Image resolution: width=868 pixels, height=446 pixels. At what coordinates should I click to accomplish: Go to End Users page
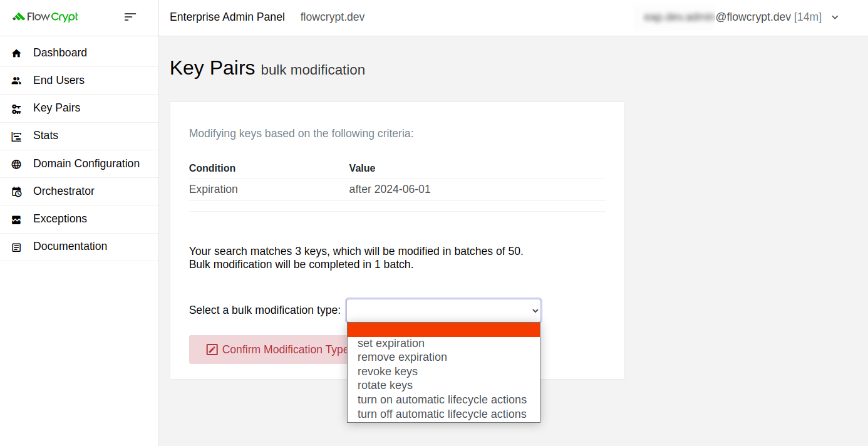79,80
